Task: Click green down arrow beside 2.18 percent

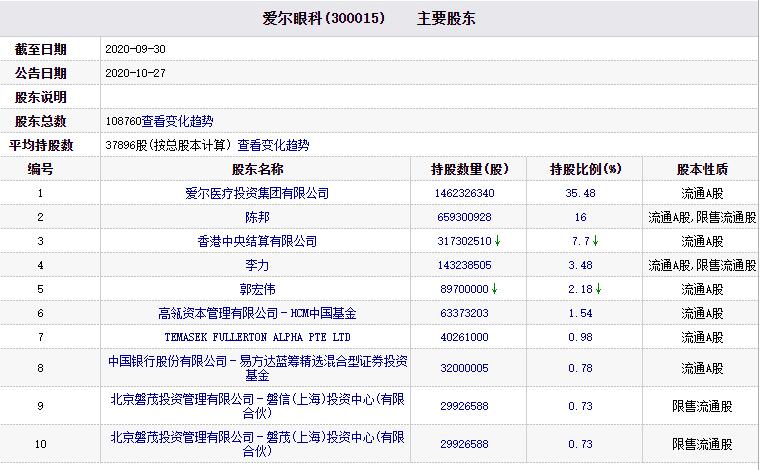Action: pos(599,289)
